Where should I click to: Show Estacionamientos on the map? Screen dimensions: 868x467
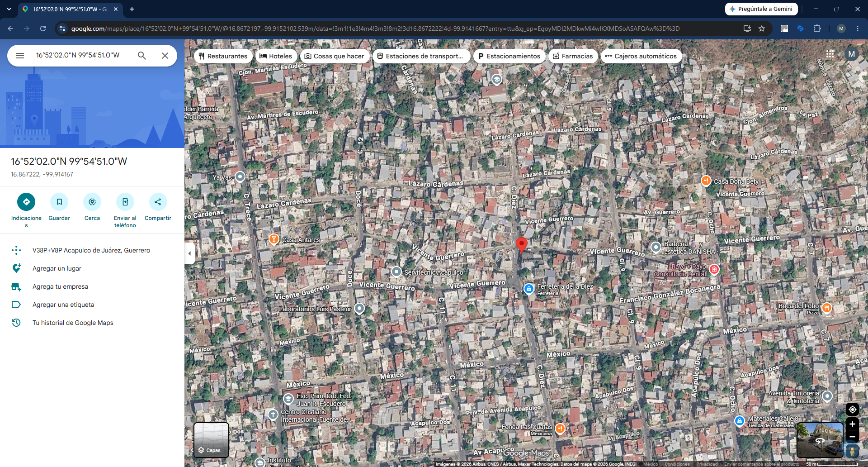509,56
